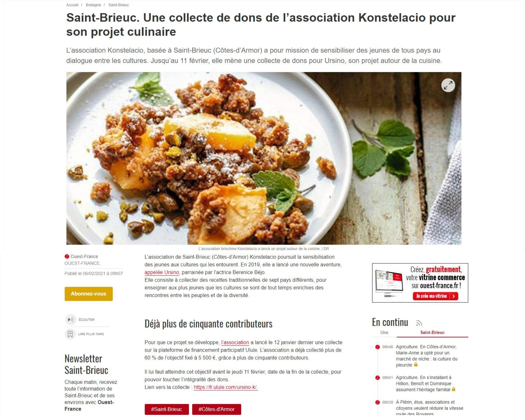Click the red marker beside the 09h46 news item
Viewport: 525px width, 420px height.
click(x=377, y=347)
